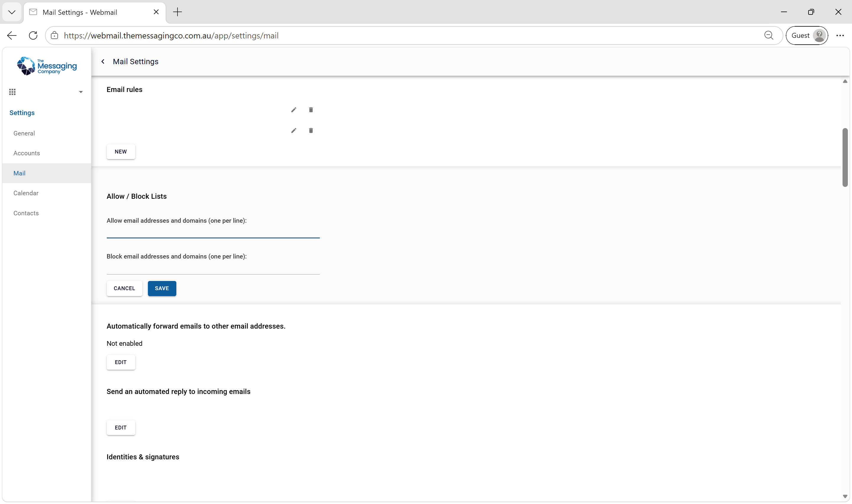Screen dimensions: 852x504
Task: Delete the first email rule via trash icon
Action: [311, 110]
